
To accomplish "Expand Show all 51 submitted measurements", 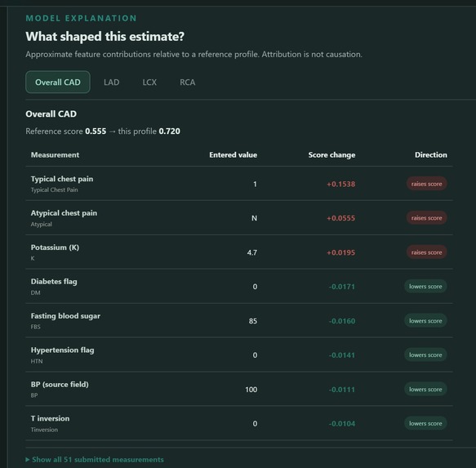I will point(95,460).
